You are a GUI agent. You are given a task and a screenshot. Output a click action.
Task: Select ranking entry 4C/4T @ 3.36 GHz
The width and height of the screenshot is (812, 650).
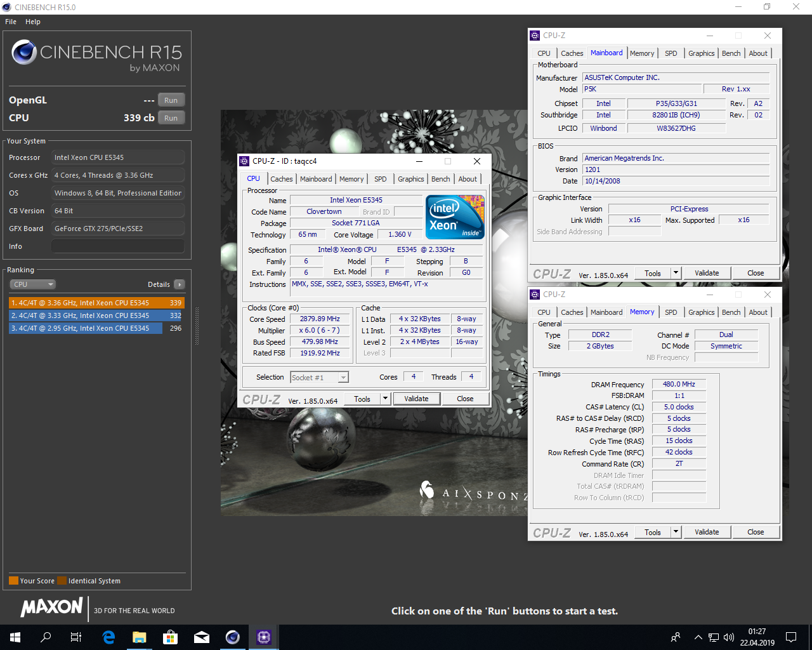(96, 303)
